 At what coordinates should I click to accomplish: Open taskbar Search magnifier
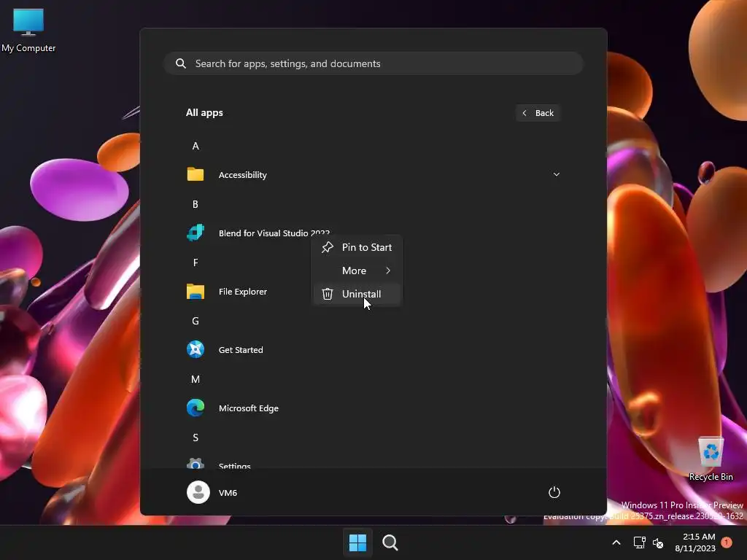click(390, 542)
